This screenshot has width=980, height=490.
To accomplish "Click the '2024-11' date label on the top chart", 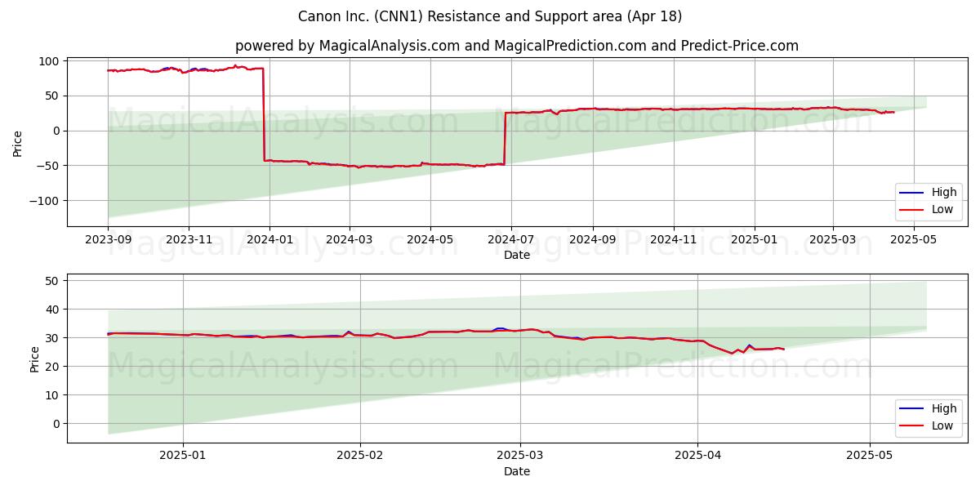I will click(x=674, y=240).
